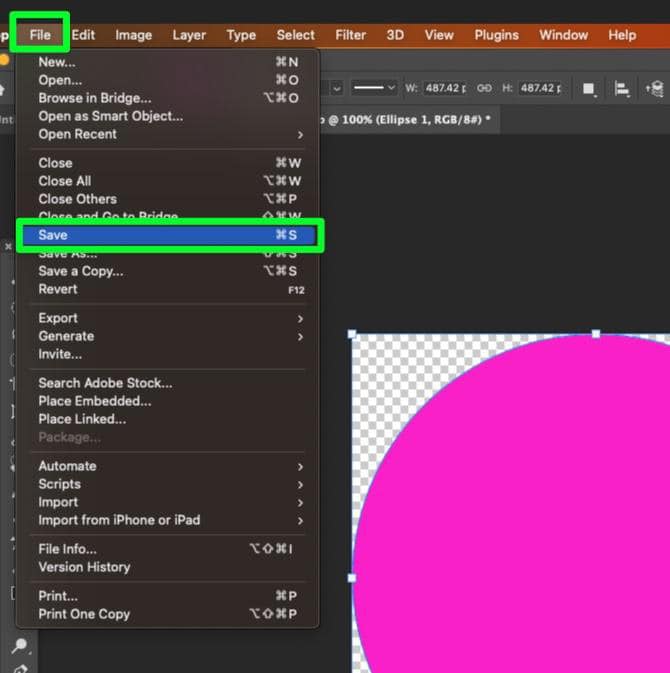670x673 pixels.
Task: Choose Close All menu item
Action: 170,181
